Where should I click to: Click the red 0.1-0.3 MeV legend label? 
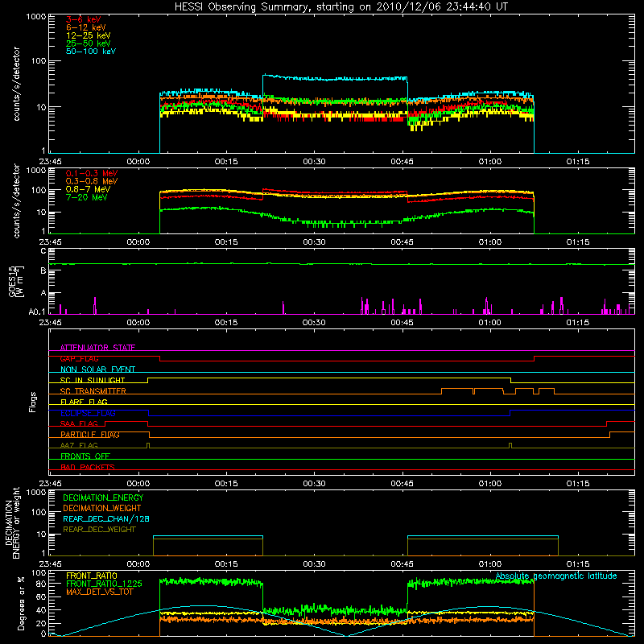coord(92,173)
